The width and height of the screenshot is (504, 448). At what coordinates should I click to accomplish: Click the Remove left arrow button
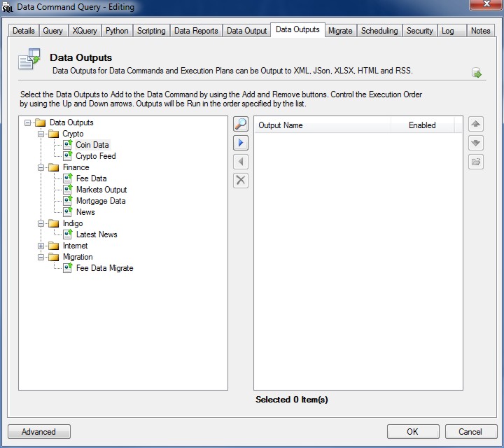click(241, 162)
